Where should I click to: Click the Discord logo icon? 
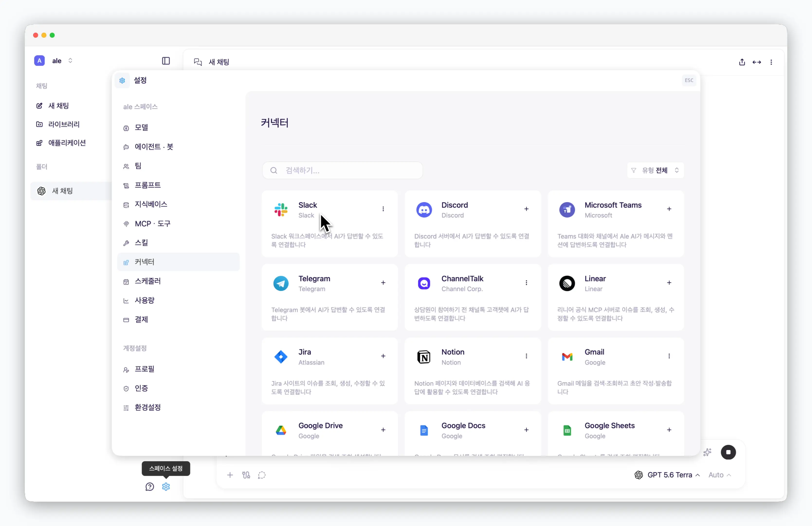(424, 210)
